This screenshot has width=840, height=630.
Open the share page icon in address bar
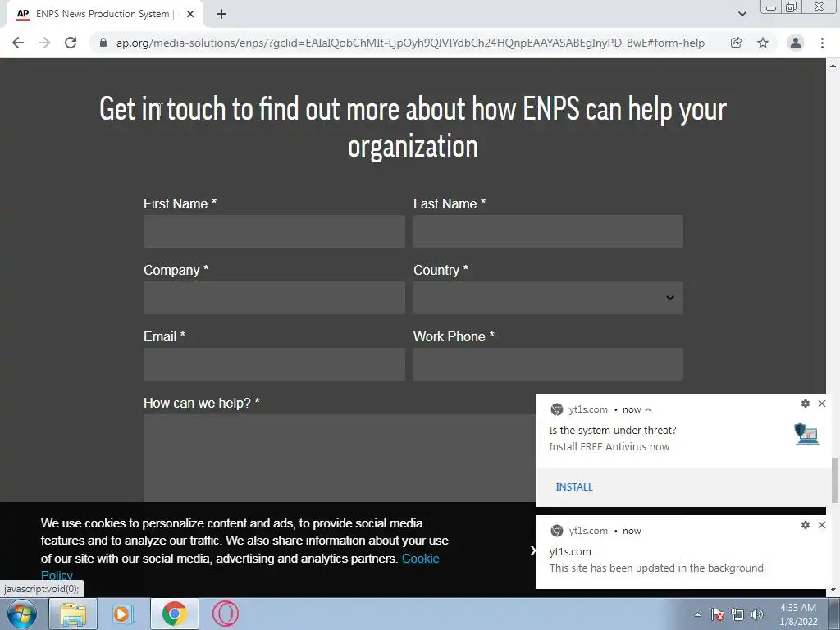737,43
